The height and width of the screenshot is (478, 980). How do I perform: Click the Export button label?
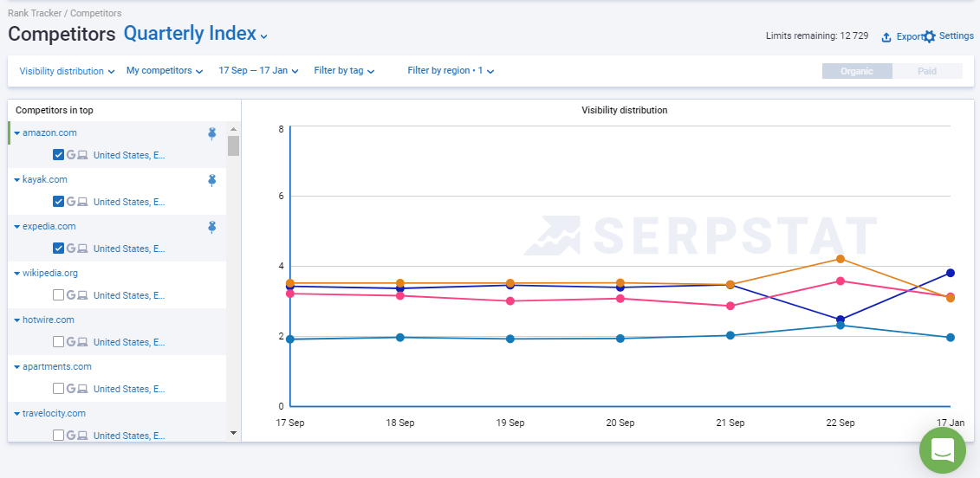(x=909, y=37)
